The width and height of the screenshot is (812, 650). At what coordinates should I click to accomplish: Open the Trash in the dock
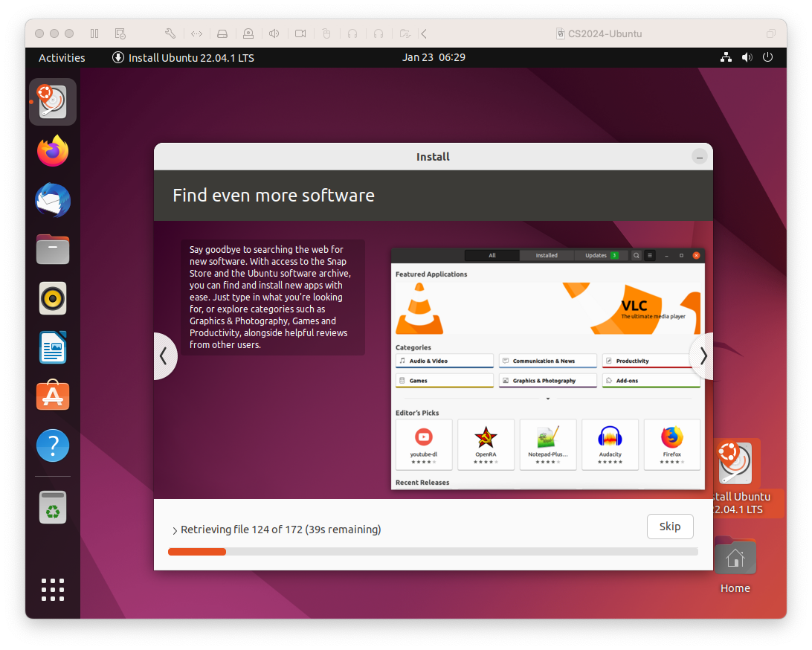tap(53, 509)
